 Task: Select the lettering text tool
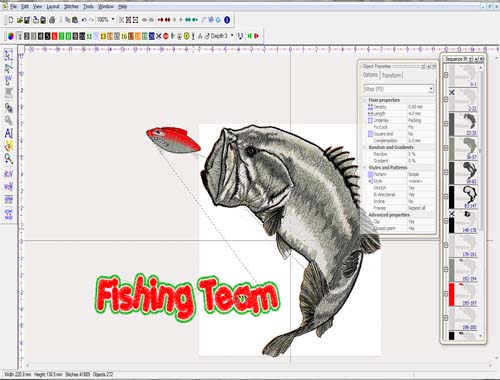(x=9, y=133)
